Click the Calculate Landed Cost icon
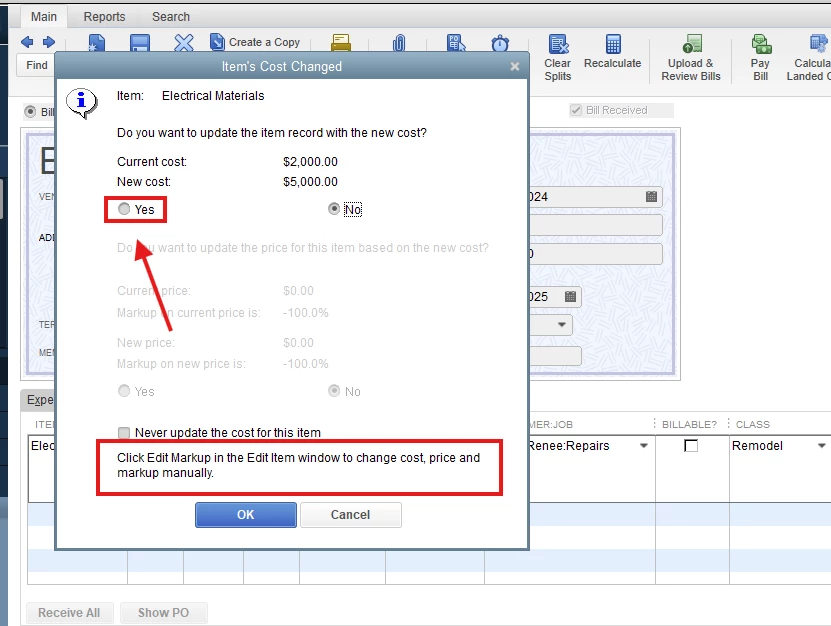Viewport: 831px width, 626px height. coord(808,58)
